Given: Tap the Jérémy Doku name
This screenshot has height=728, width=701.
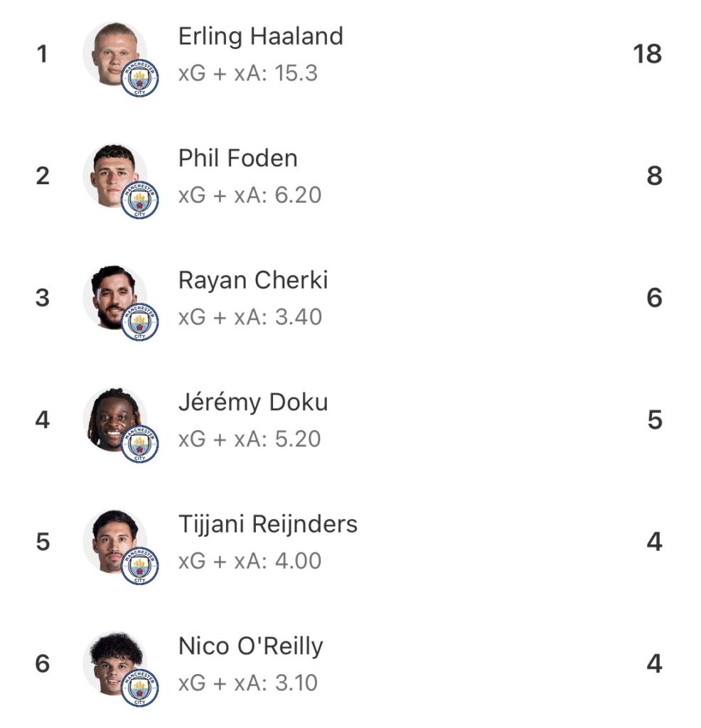Looking at the screenshot, I should point(252,402).
